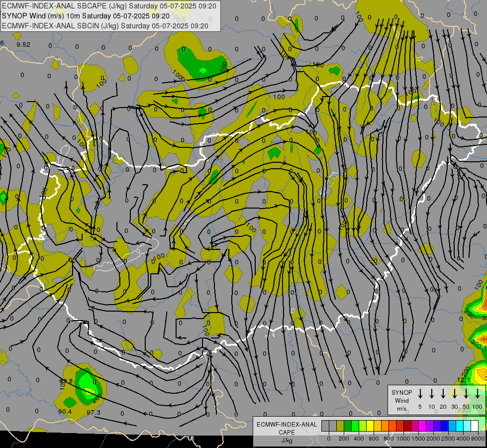Viewport: 487px width, 448px height.
Task: Click the wind legend arrow for 100 m/s
Action: (478, 393)
